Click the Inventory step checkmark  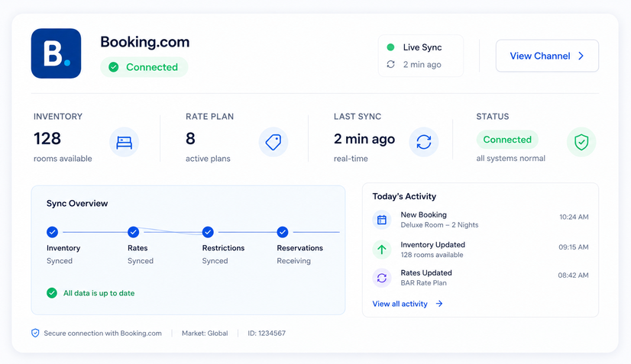point(52,232)
